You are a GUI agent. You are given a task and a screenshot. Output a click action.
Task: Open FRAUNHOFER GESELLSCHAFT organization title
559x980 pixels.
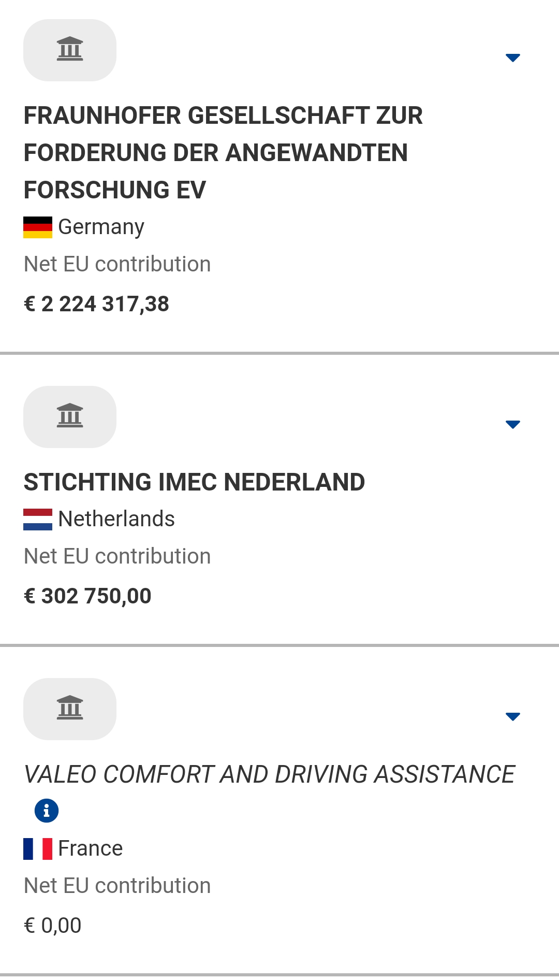click(223, 152)
